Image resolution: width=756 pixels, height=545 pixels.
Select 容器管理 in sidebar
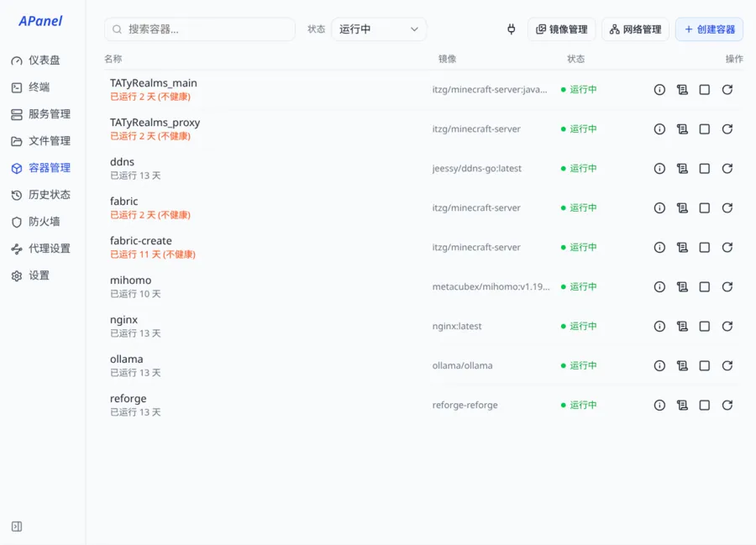[x=43, y=168]
